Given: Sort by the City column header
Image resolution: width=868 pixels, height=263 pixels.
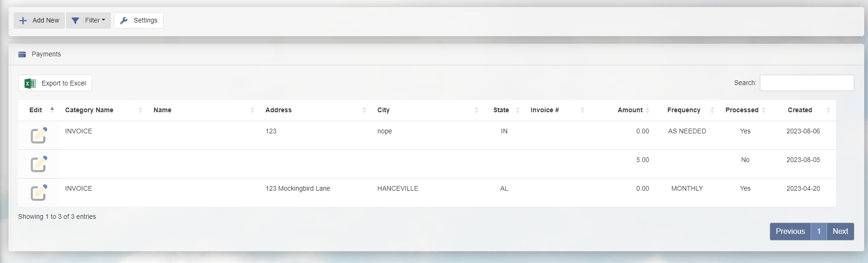Looking at the screenshot, I should (383, 110).
